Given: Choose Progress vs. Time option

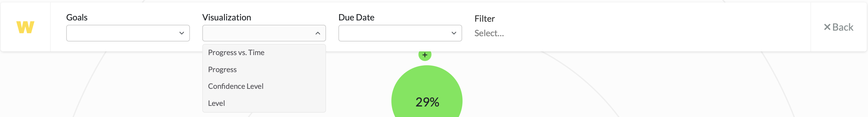Looking at the screenshot, I should click(x=264, y=53).
